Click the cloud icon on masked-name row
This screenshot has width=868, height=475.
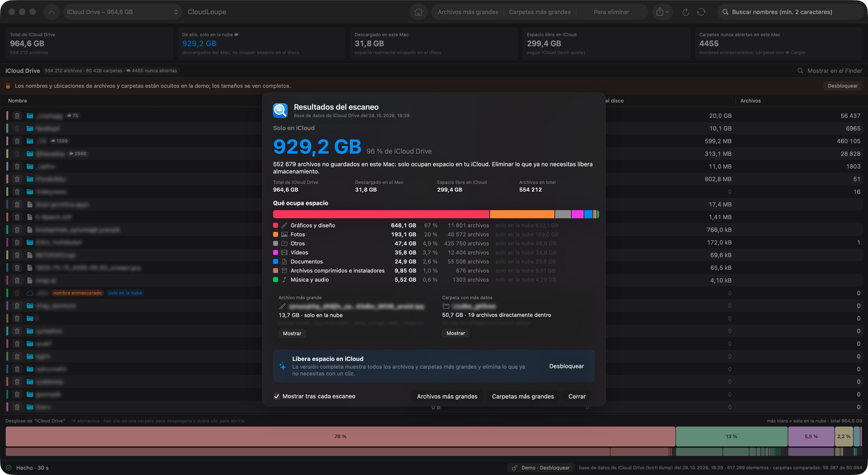tap(30, 293)
